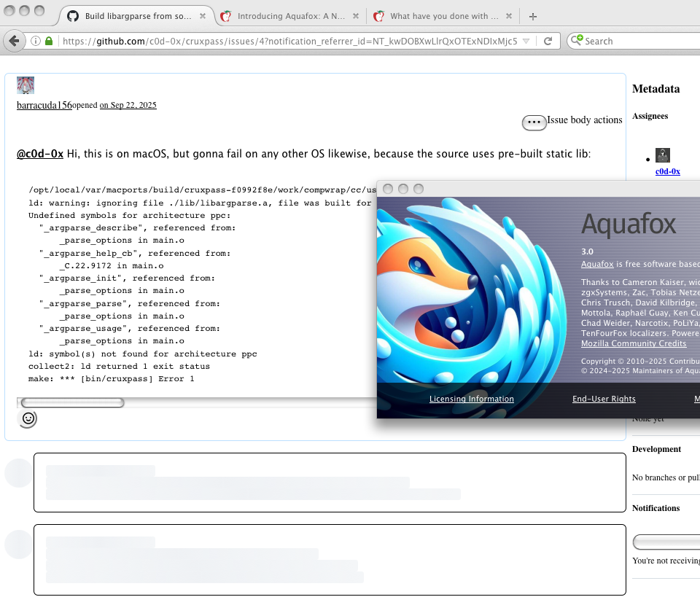Click barracuda156 avatar image

click(26, 85)
